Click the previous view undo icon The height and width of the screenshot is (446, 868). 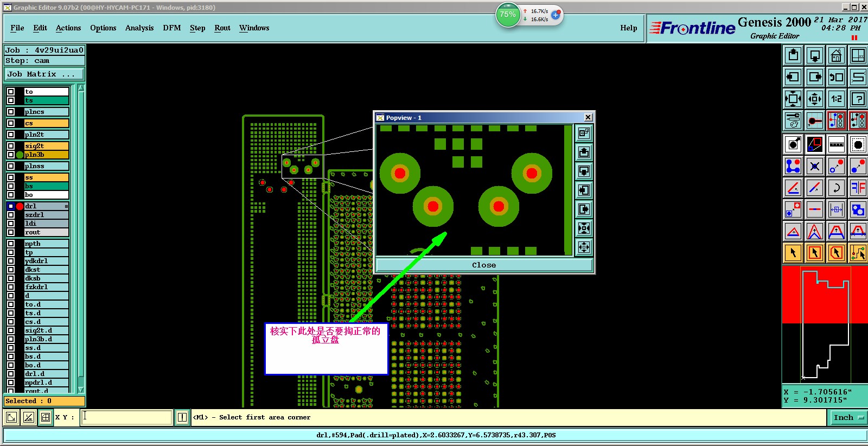pyautogui.click(x=837, y=77)
